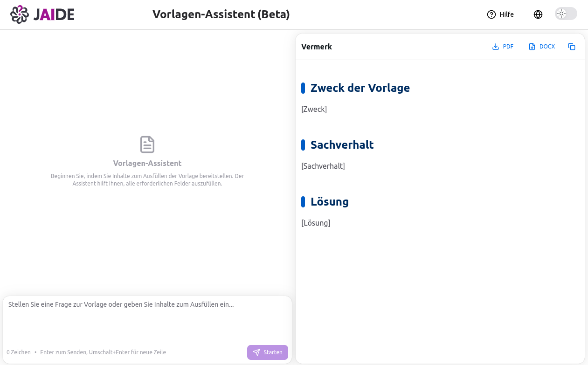
Task: Select the DOCX export label
Action: coord(546,46)
